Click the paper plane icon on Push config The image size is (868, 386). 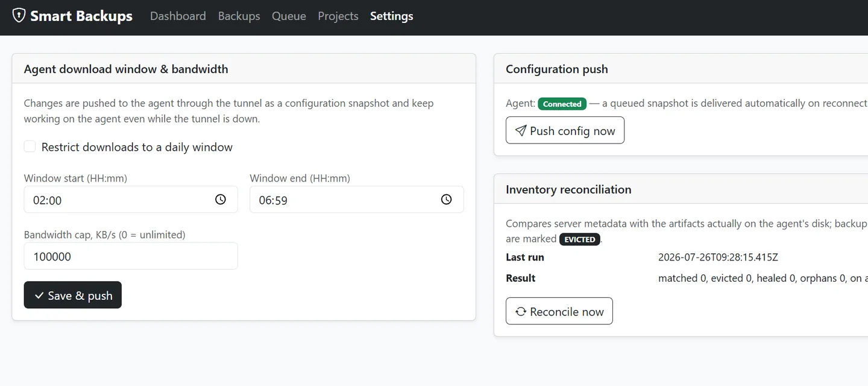pyautogui.click(x=521, y=131)
